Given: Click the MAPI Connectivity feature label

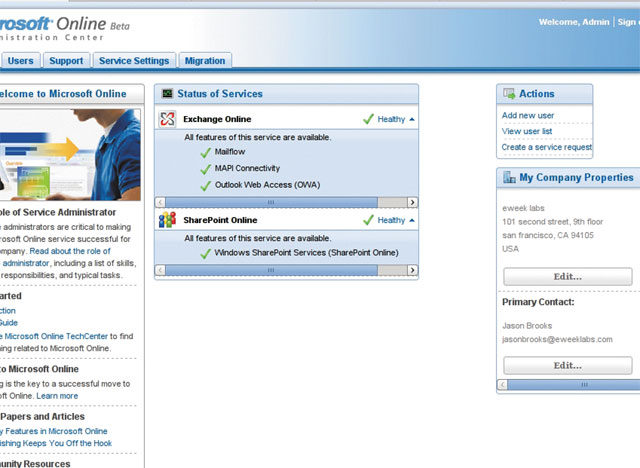Looking at the screenshot, I should pyautogui.click(x=247, y=168).
